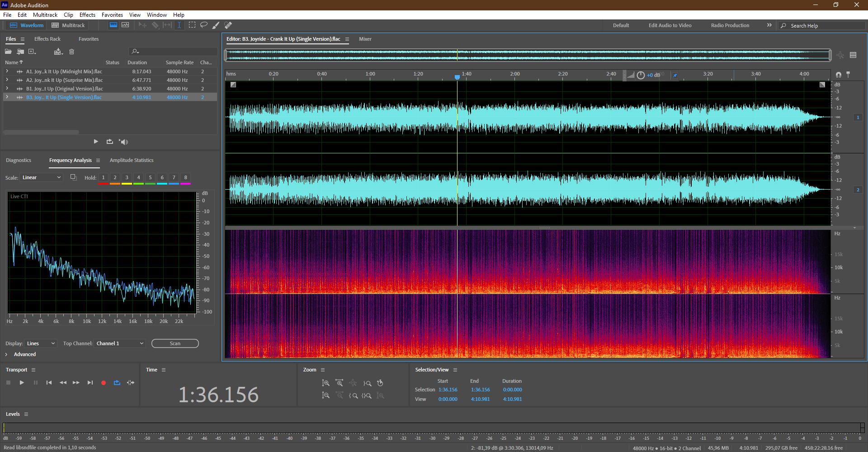Viewport: 868px width, 452px height.
Task: Adjust the HUD volume knob
Action: coord(641,76)
